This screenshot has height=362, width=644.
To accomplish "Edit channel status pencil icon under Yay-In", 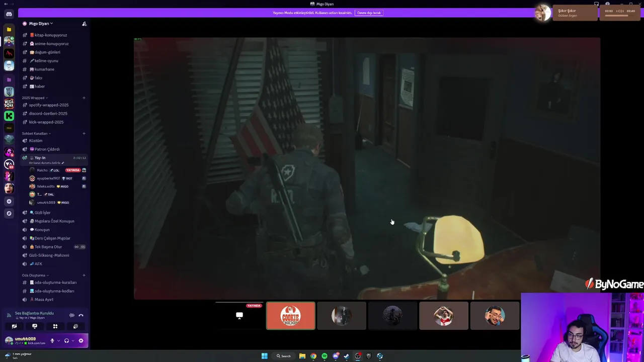I will point(63,163).
